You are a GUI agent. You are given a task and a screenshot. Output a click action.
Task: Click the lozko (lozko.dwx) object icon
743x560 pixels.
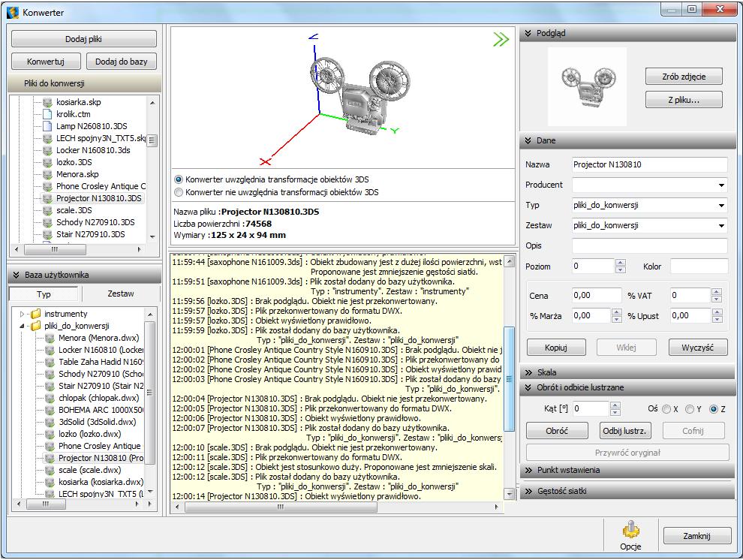50,434
